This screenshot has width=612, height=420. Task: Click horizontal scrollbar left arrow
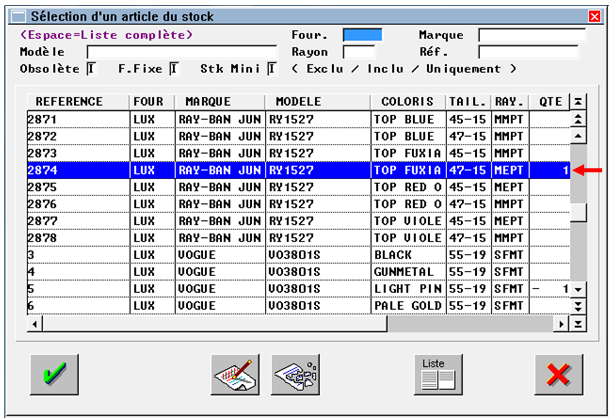tap(34, 323)
